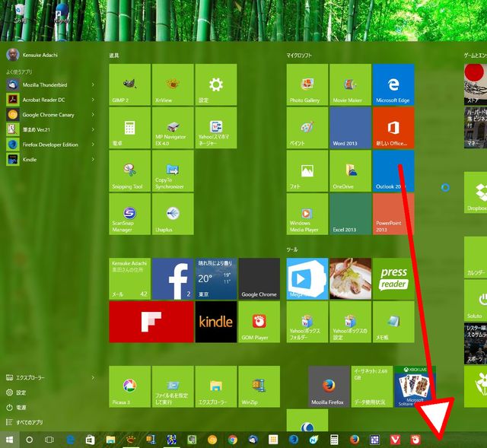Launch the Movie Maker tile
Viewport: 487px width, 448px height.
point(350,84)
